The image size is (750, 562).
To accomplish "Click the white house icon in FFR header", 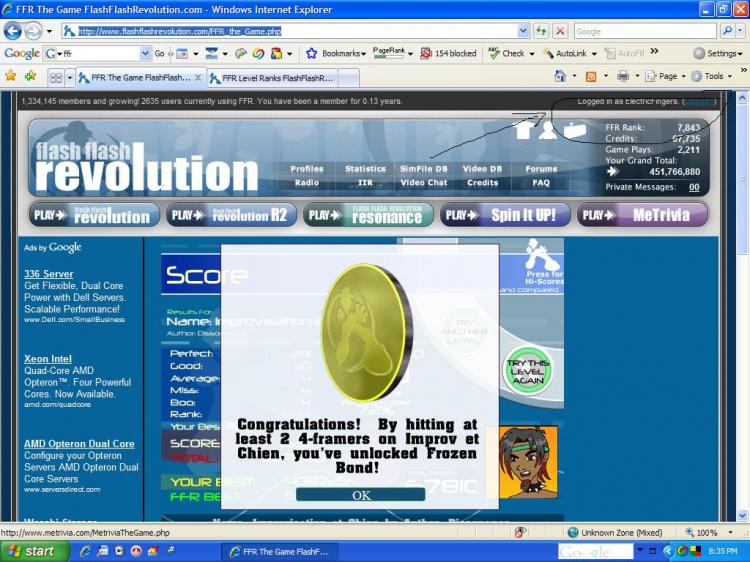I will 523,129.
